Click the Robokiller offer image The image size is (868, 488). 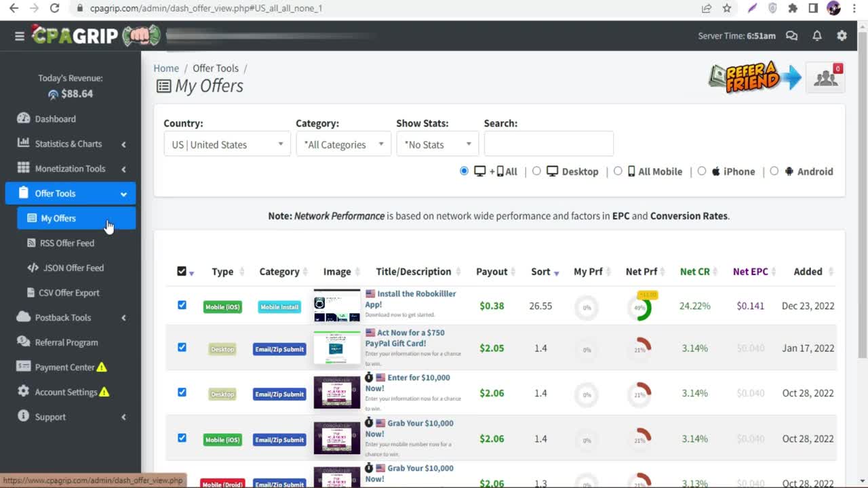pyautogui.click(x=337, y=306)
